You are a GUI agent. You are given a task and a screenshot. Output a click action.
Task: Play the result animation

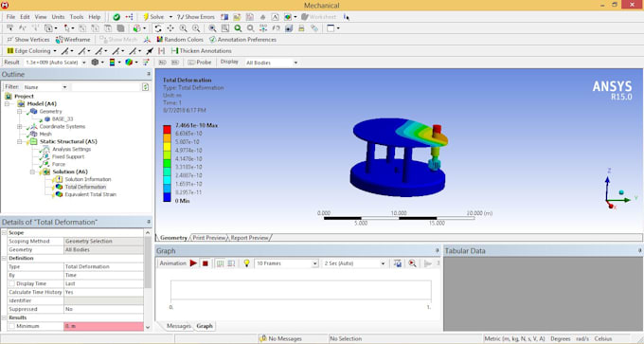click(x=193, y=263)
